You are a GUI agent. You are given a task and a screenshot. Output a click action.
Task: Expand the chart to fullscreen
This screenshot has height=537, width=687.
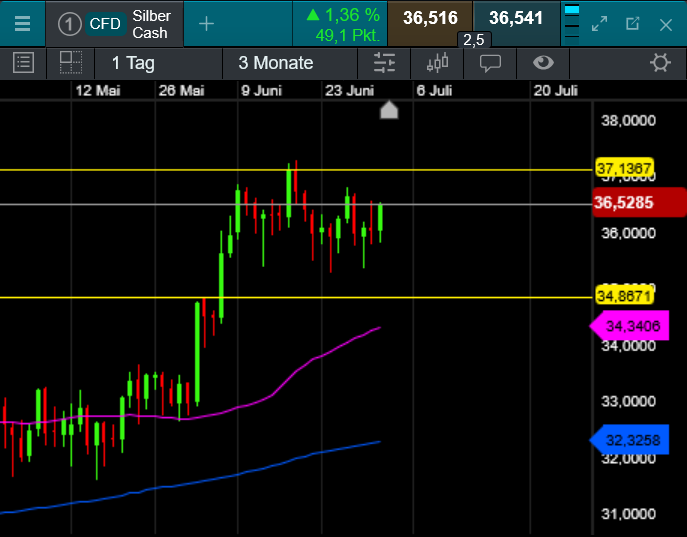[599, 23]
